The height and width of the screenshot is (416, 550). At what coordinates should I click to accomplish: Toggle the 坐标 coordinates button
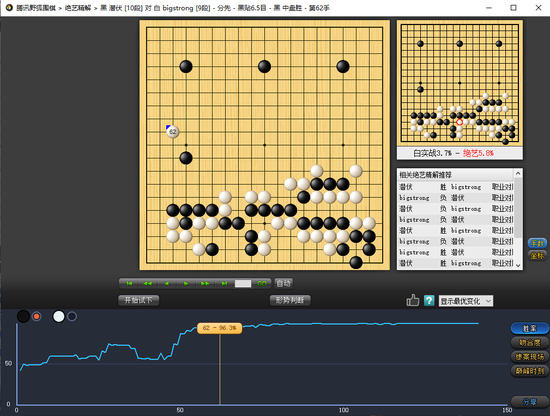tap(537, 256)
